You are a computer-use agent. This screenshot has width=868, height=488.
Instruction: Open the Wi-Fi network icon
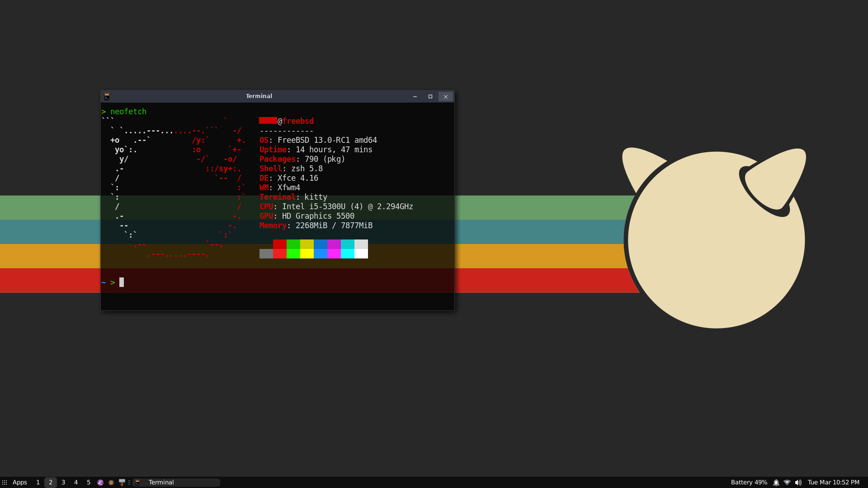click(787, 482)
